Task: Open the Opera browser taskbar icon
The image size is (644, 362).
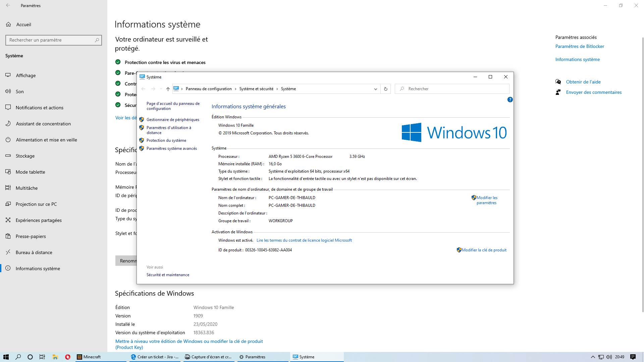Action: (68, 357)
